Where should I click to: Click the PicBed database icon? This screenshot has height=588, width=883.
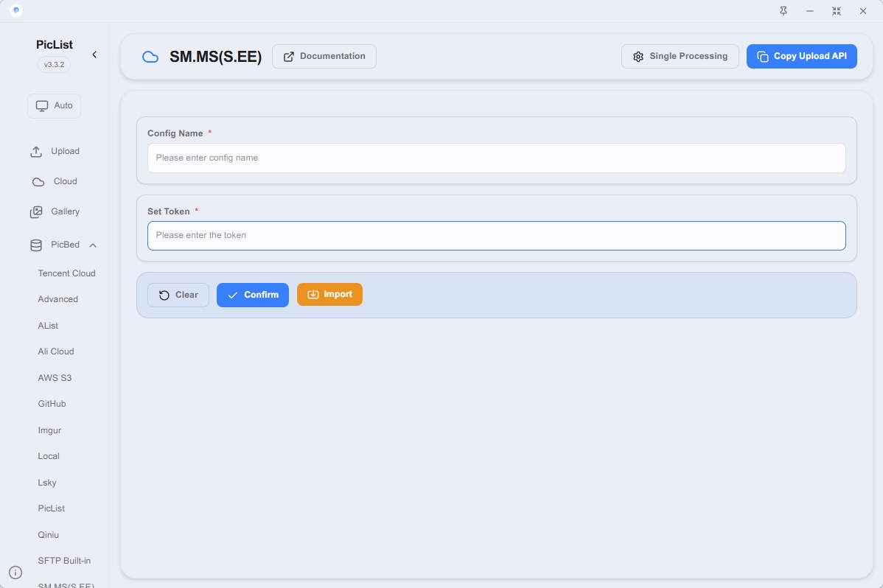tap(36, 245)
